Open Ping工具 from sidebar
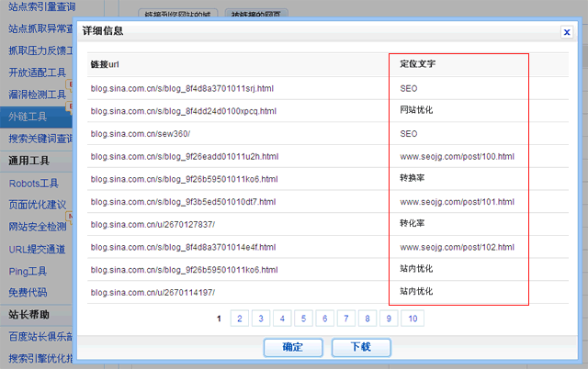Image resolution: width=588 pixels, height=369 pixels. [x=28, y=270]
